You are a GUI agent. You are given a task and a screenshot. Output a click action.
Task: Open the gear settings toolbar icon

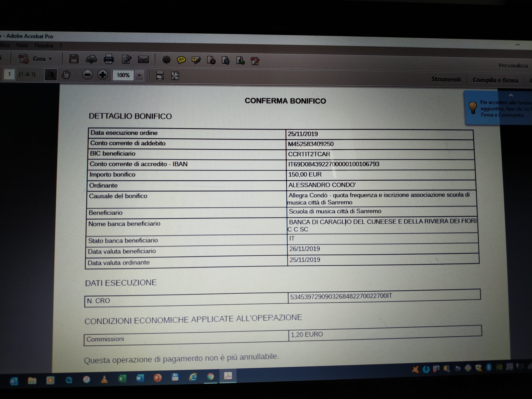tap(166, 60)
